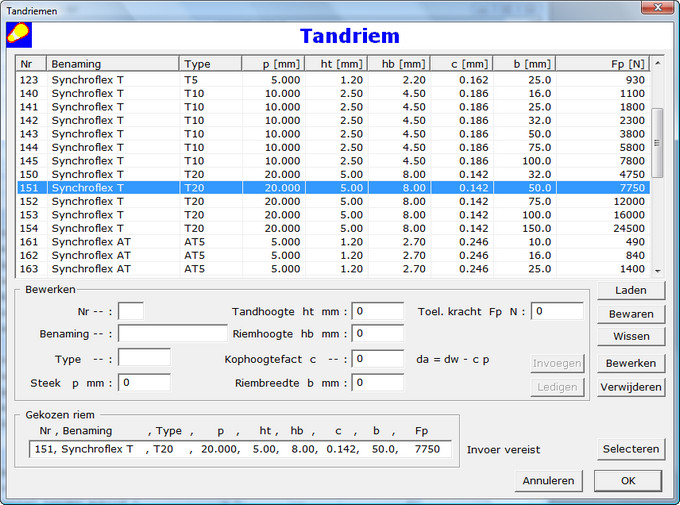Image resolution: width=680 pixels, height=505 pixels.
Task: Sort by the Fp [N] column header
Action: tap(603, 64)
